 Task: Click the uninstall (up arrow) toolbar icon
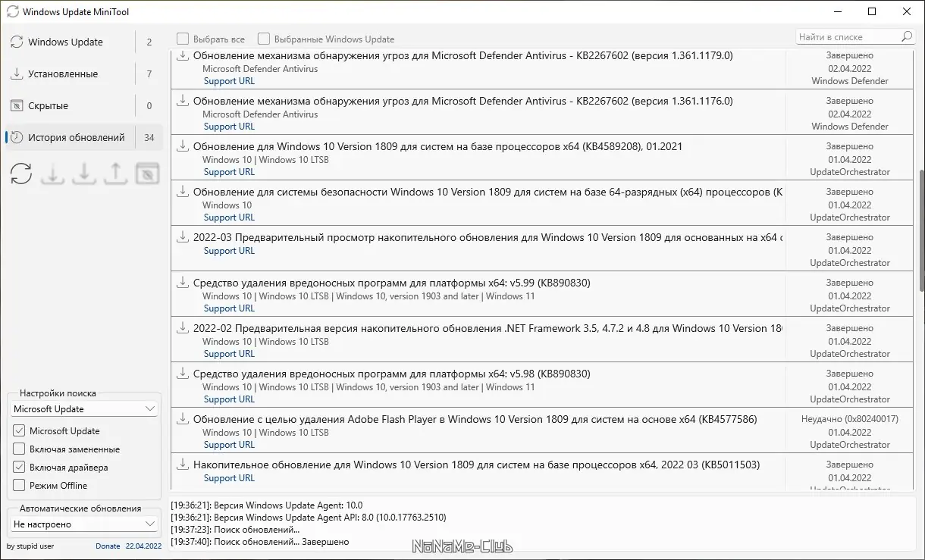tap(115, 174)
